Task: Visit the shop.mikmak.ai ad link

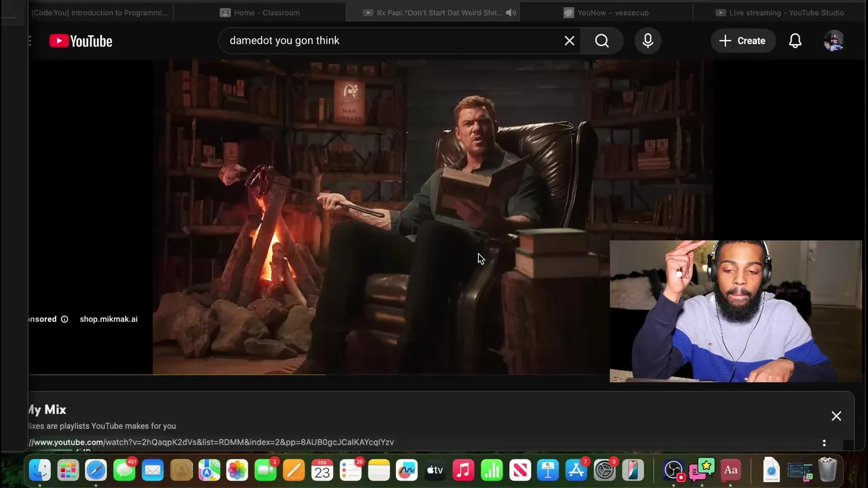Action: point(108,319)
